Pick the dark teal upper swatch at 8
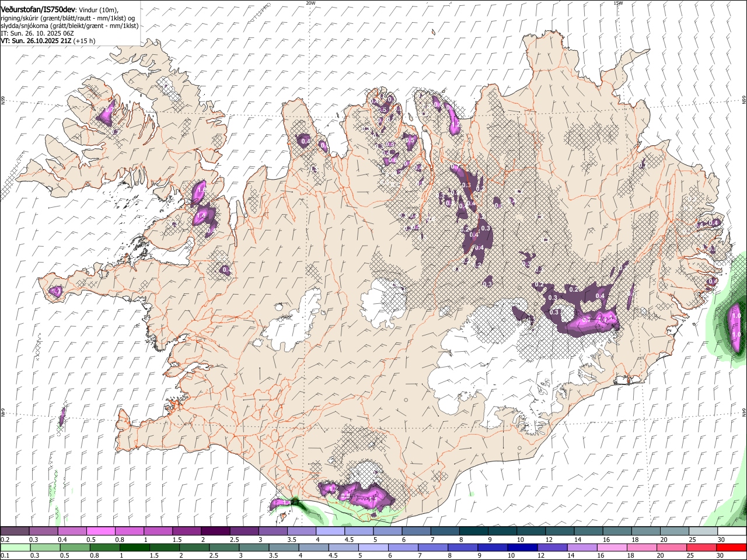 point(474,531)
